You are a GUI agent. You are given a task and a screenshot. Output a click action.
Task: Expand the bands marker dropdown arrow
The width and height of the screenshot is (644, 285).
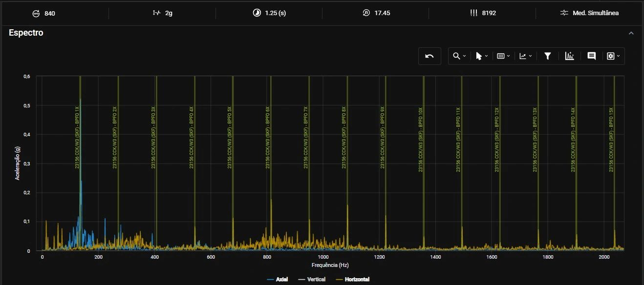(x=508, y=56)
